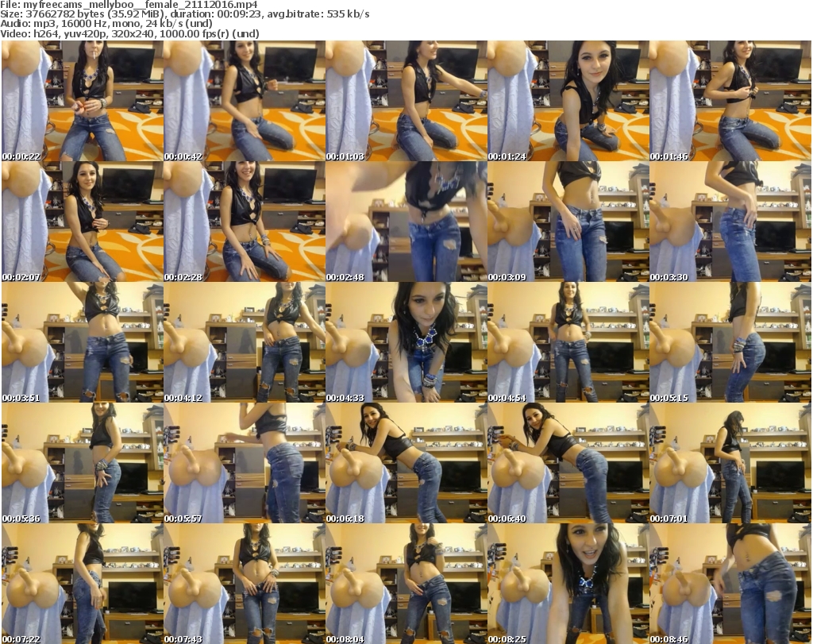
Task: Select the close-up frame at 00:08:25
Action: pyautogui.click(x=568, y=584)
